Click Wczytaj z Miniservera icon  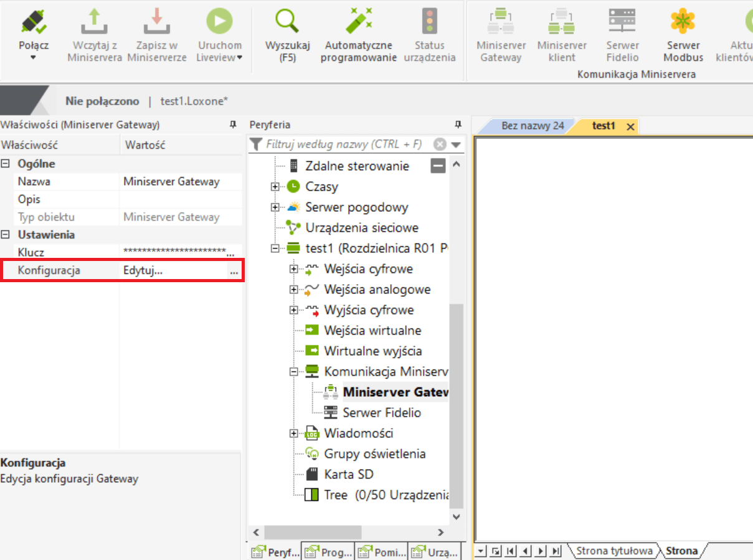point(95,22)
